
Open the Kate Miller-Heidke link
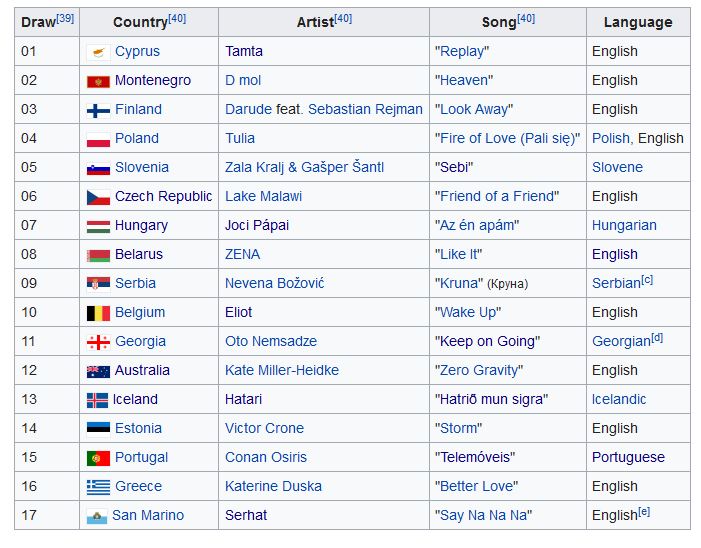pyautogui.click(x=282, y=370)
